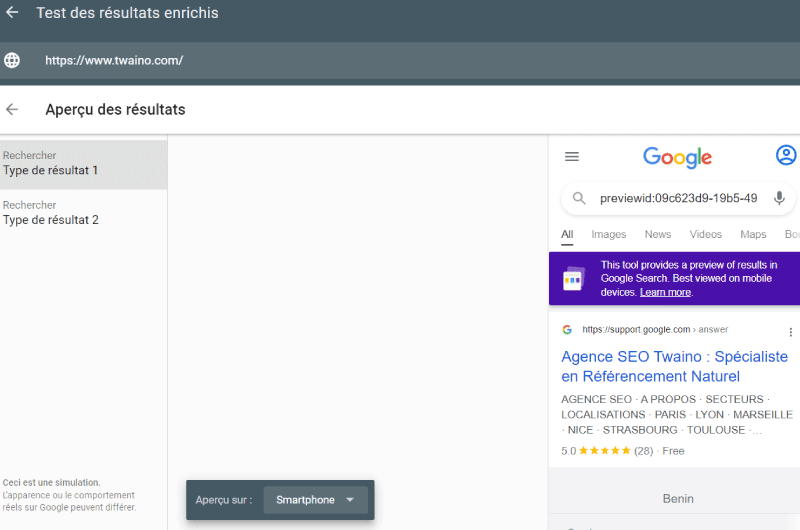Click the Test des résultats enrichis title

(127, 13)
